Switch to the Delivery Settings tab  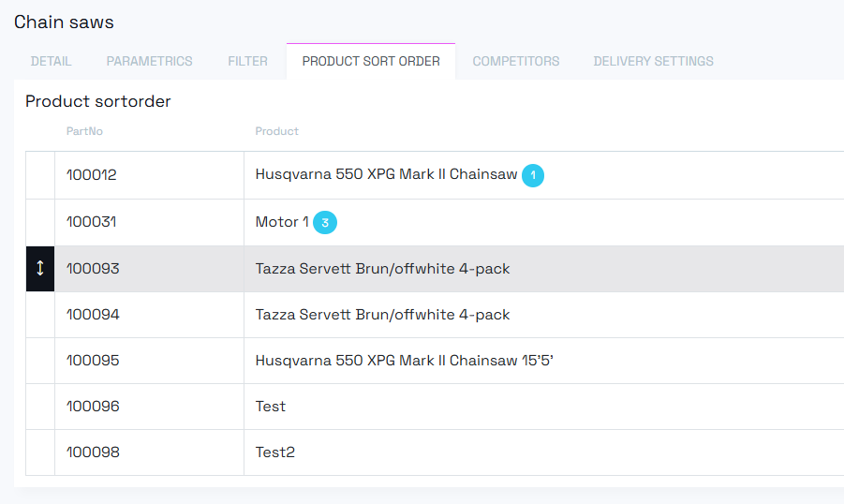[653, 62]
